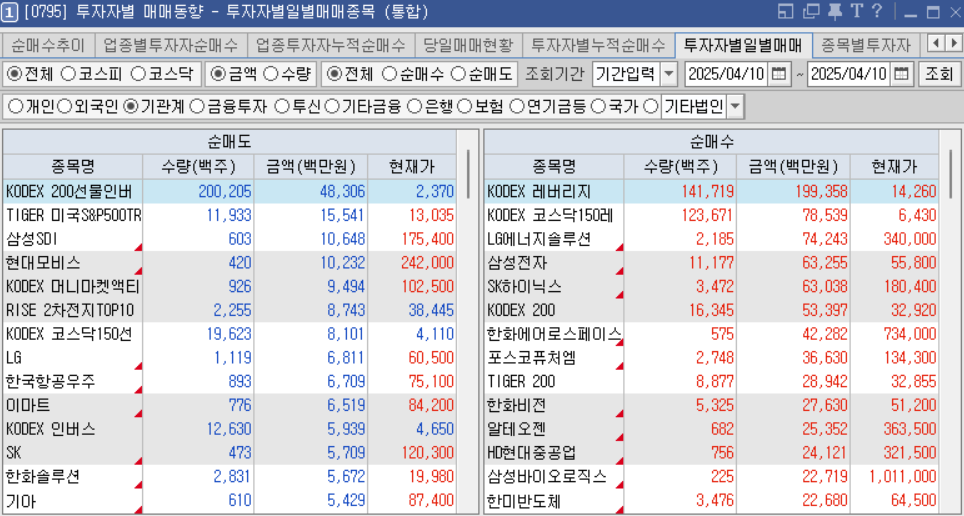Open the 기간입력 period dropdown

pos(669,74)
